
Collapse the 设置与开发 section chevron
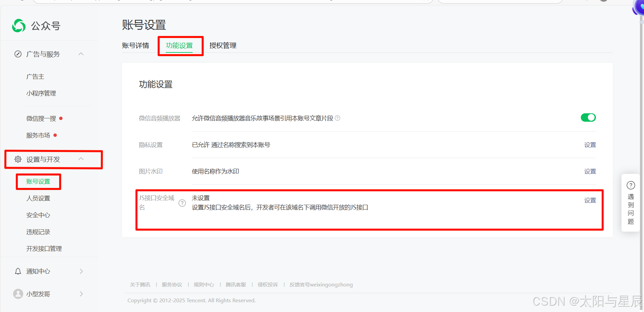tap(81, 159)
